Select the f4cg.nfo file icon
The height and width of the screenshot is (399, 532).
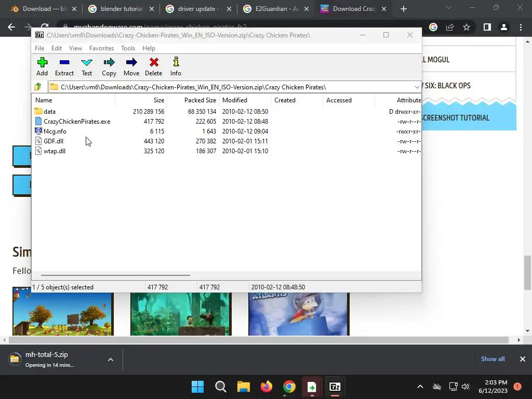38,131
